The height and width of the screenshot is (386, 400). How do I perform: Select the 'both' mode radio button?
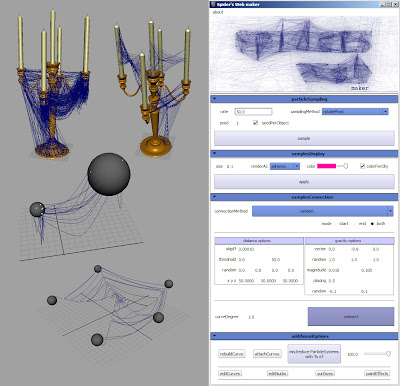click(372, 224)
